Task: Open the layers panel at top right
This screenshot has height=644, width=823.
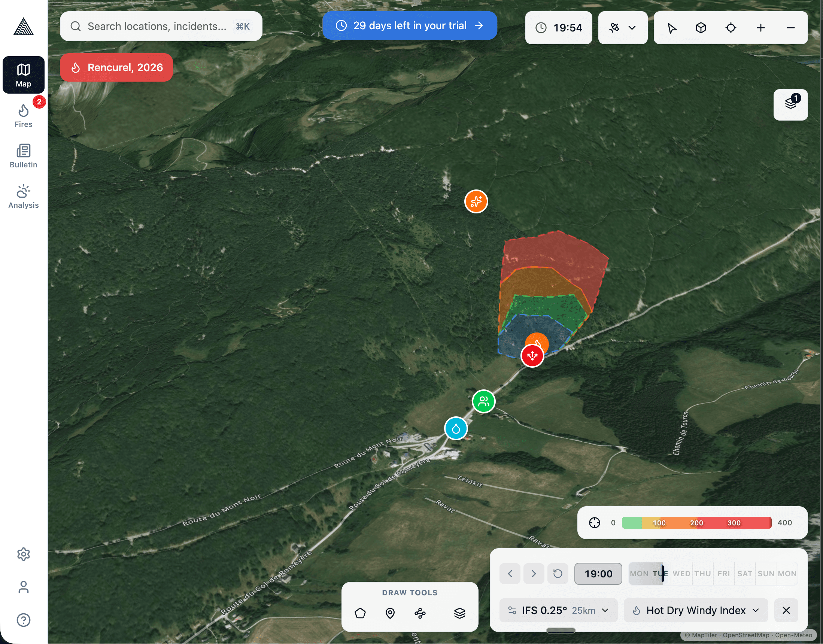Action: click(x=790, y=104)
